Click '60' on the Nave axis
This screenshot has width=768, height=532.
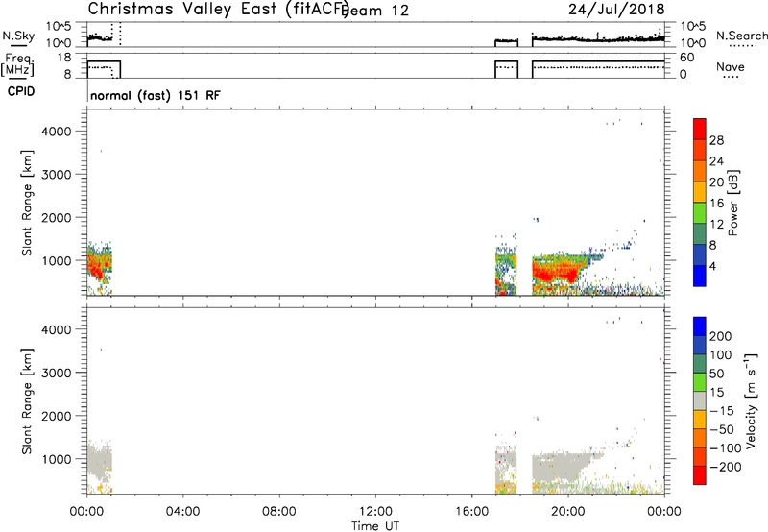click(x=687, y=58)
